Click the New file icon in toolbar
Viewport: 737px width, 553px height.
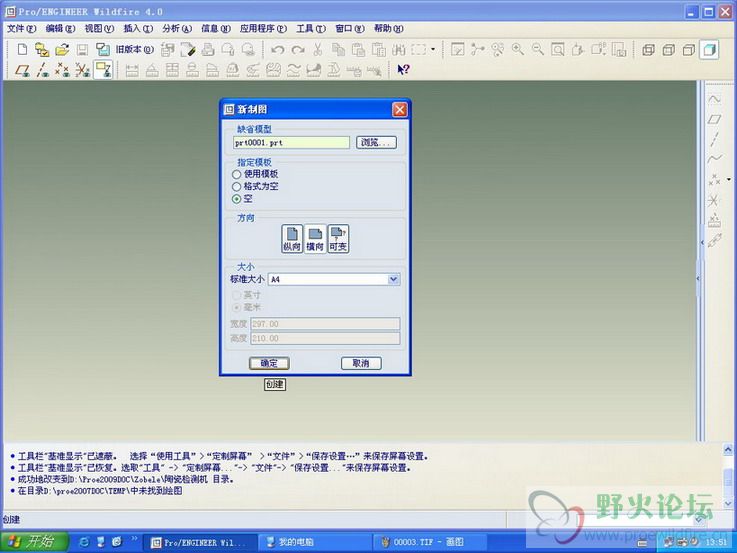pos(22,49)
